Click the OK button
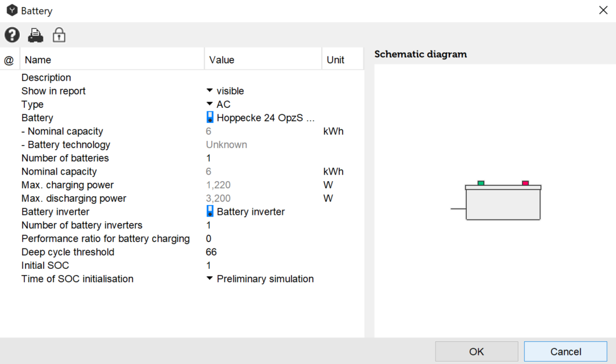 [x=476, y=351]
